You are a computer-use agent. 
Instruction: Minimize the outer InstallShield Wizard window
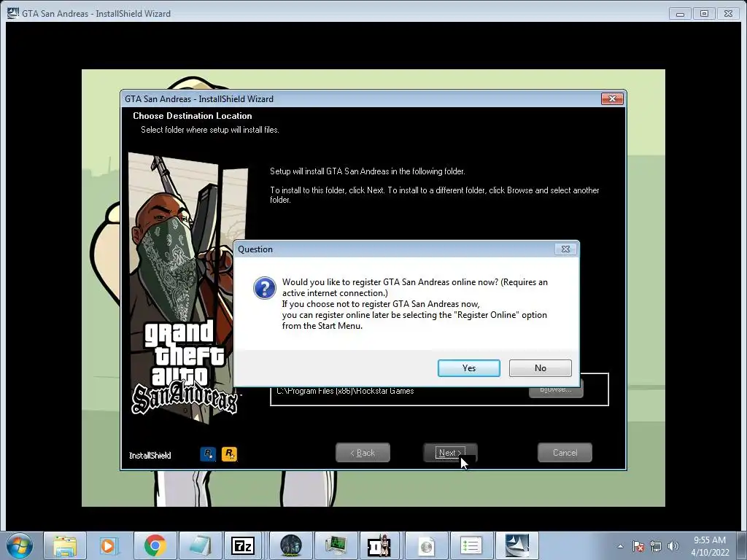680,13
